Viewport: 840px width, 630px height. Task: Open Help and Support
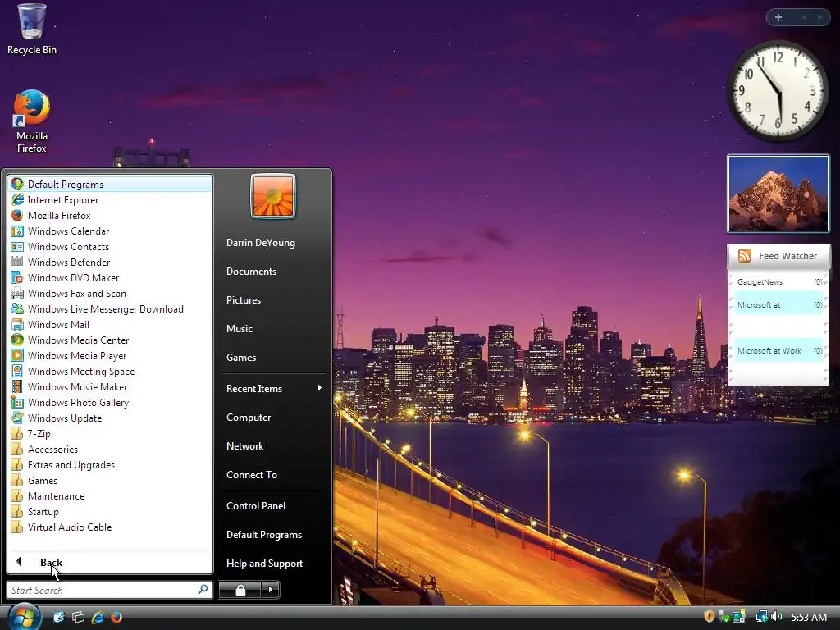click(273, 563)
